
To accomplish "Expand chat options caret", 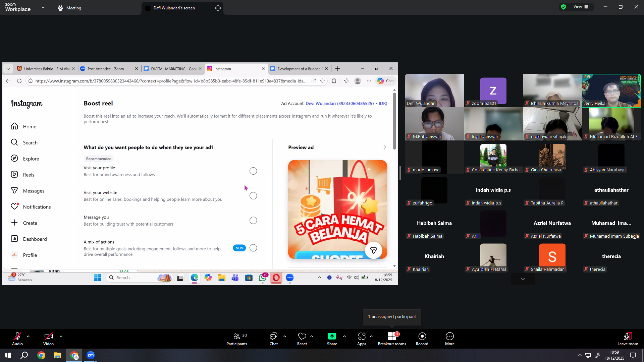I will 285,336.
